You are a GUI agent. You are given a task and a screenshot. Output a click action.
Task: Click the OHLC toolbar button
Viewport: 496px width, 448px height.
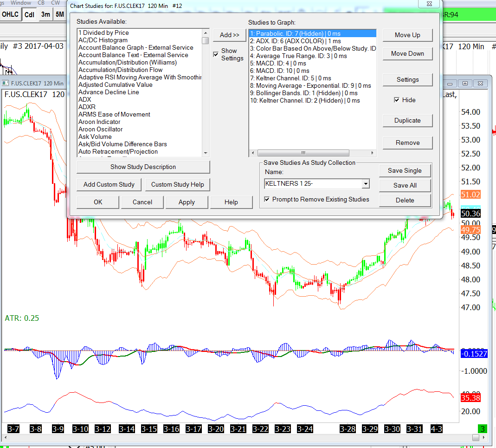tap(10, 14)
